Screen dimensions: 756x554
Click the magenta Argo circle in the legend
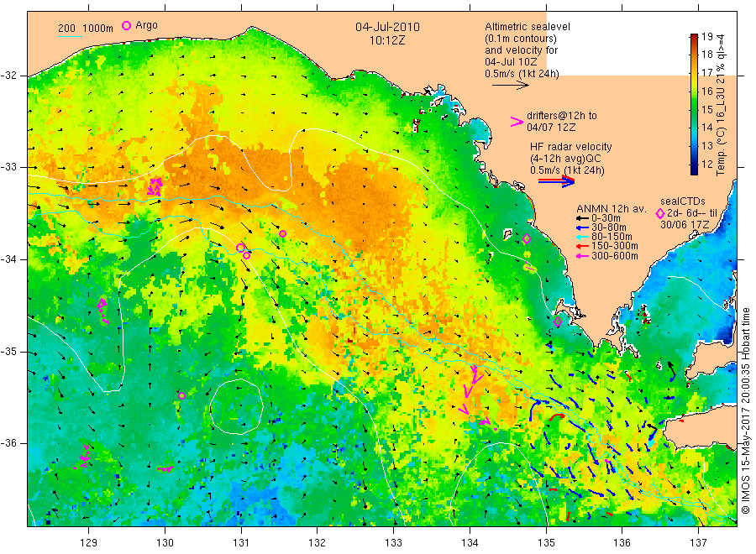(x=126, y=25)
